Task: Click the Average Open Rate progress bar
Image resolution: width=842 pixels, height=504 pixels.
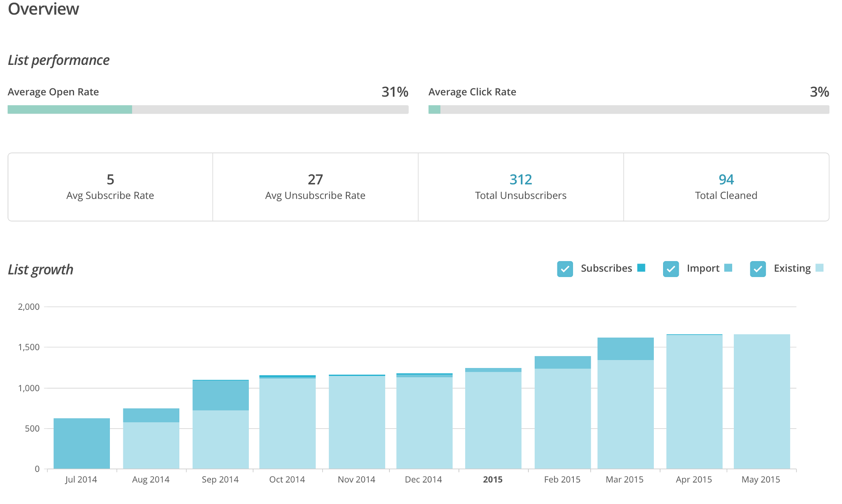Action: click(208, 109)
